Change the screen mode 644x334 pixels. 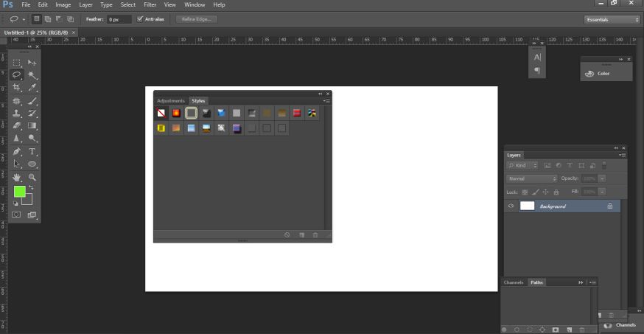tap(32, 215)
